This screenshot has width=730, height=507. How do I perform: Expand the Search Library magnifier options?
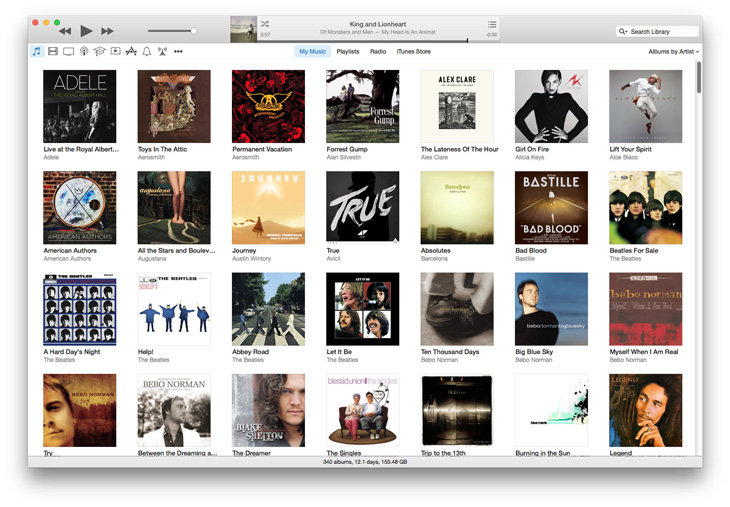pyautogui.click(x=623, y=32)
